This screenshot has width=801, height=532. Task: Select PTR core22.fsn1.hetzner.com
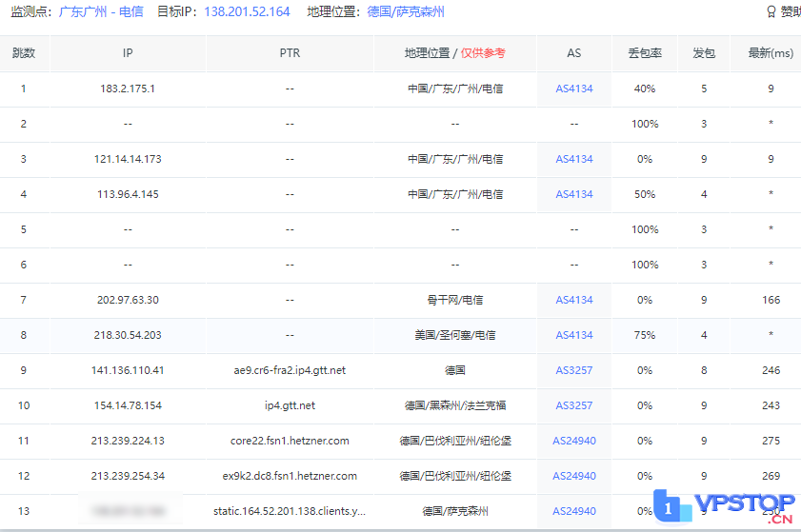(290, 441)
